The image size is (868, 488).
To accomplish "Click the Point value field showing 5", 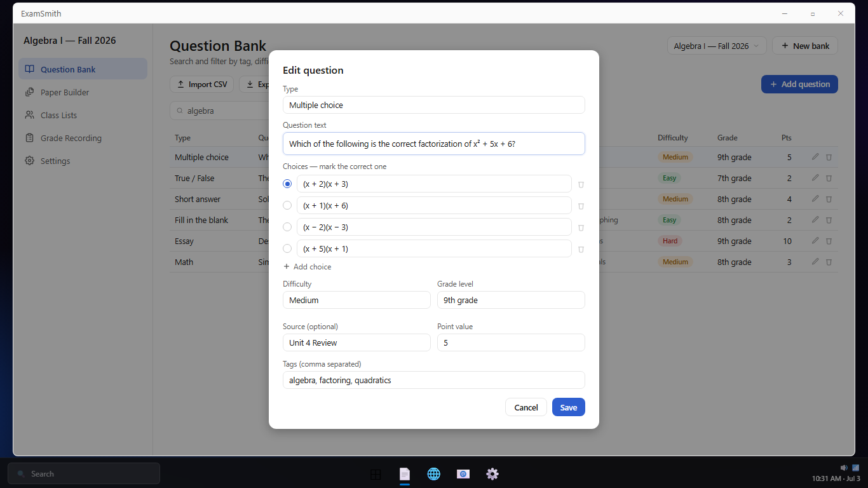I will coord(511,342).
